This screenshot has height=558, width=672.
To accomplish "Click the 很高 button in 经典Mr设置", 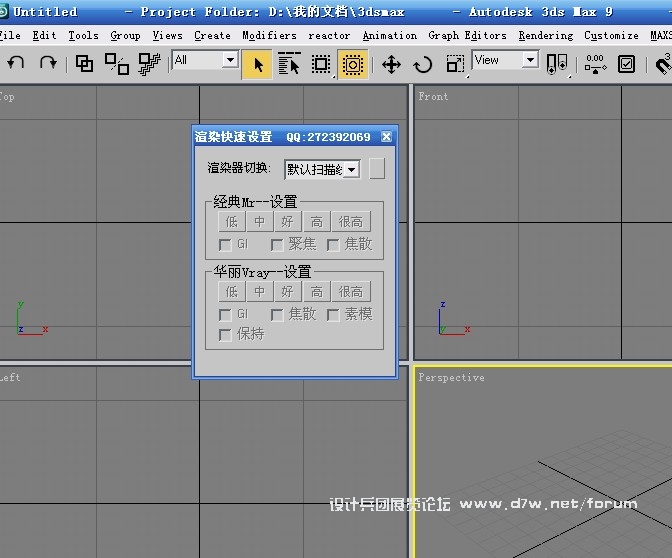I will [351, 222].
